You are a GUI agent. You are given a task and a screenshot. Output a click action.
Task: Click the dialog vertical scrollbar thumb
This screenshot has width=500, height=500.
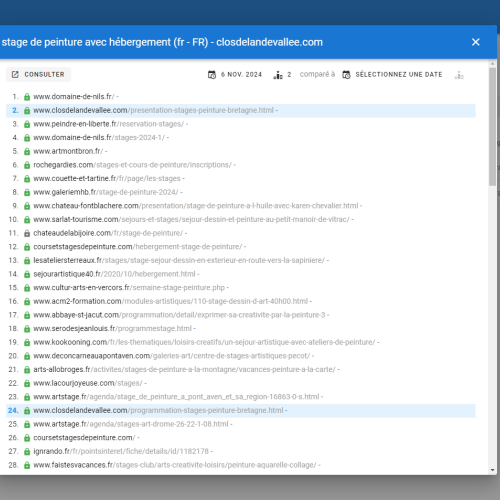tap(493, 127)
